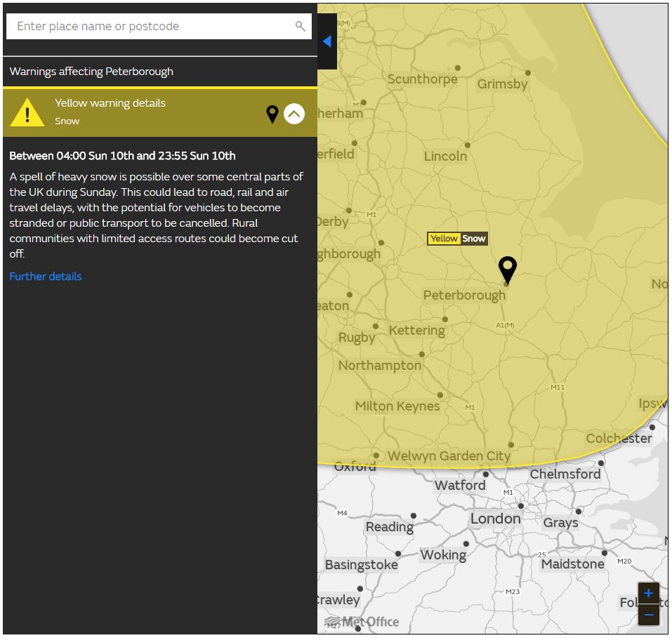This screenshot has width=672, height=638.
Task: Collapse the yellow warning details chevron
Action: 294,114
